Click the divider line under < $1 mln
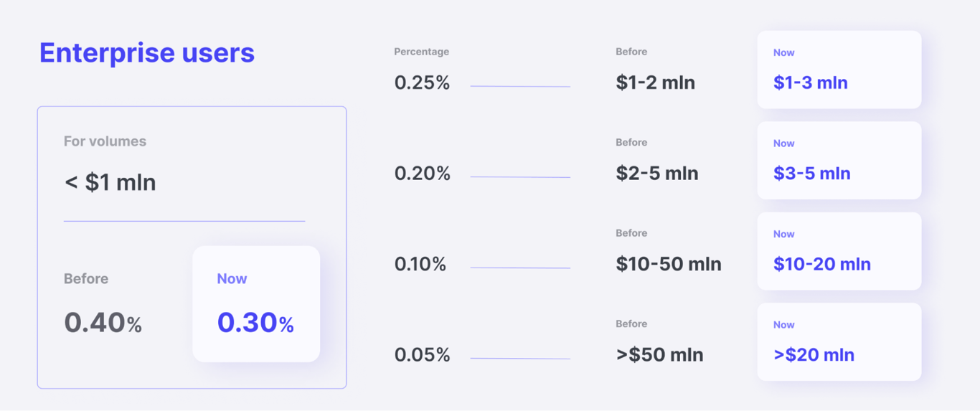 coord(184,221)
